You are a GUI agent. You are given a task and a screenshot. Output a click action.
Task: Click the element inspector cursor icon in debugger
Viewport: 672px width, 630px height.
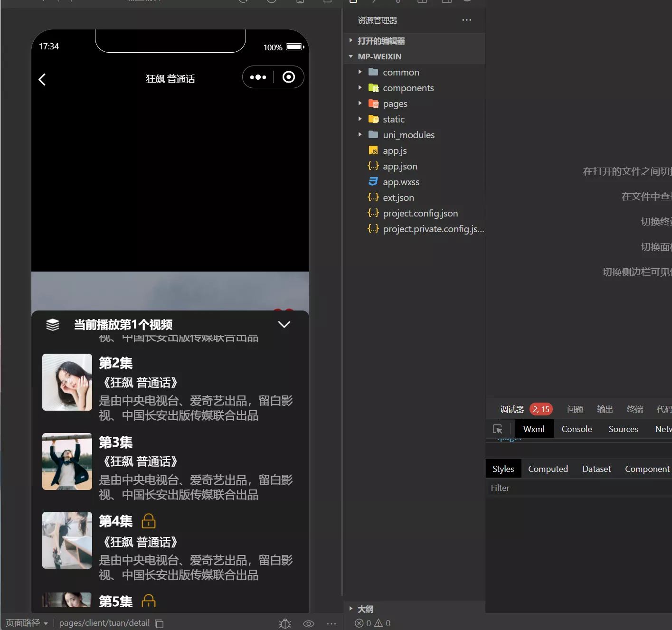point(498,429)
